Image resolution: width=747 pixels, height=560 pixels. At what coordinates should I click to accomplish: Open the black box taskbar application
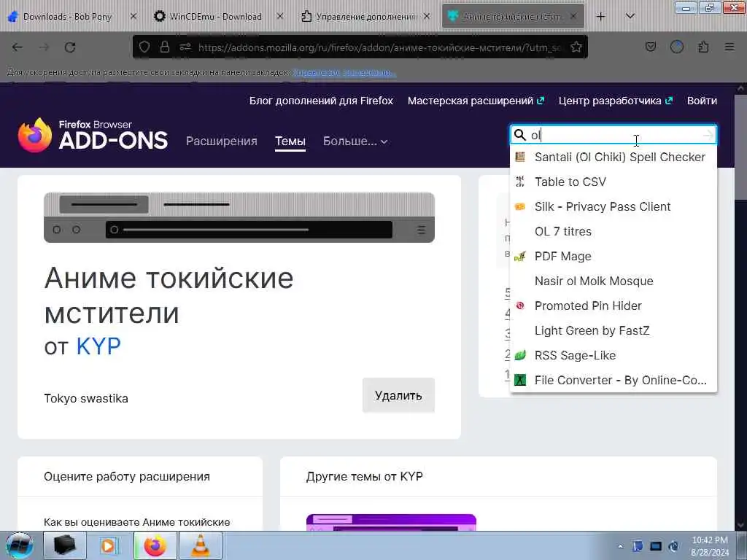(65, 545)
